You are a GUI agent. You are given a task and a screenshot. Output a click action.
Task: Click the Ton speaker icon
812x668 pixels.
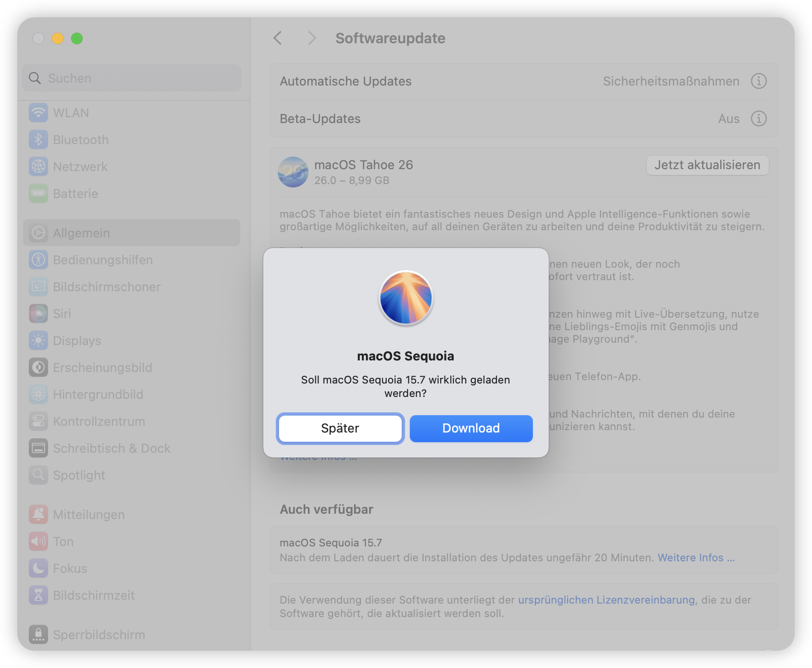(38, 542)
